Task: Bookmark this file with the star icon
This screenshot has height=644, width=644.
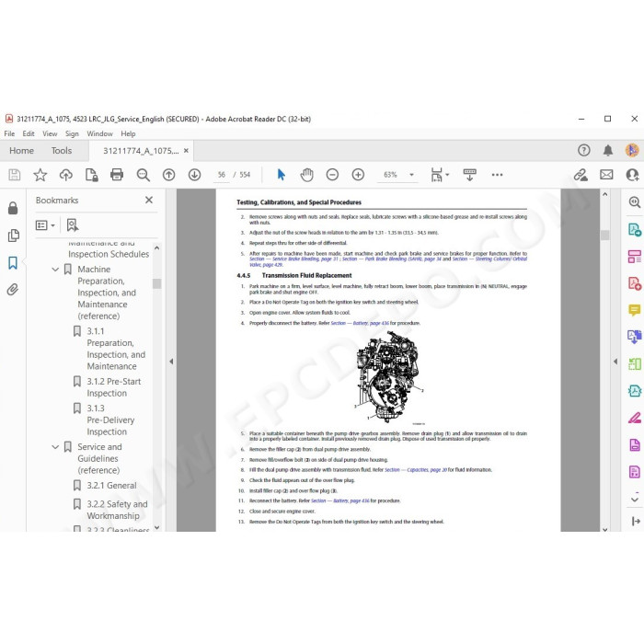Action: click(x=40, y=175)
